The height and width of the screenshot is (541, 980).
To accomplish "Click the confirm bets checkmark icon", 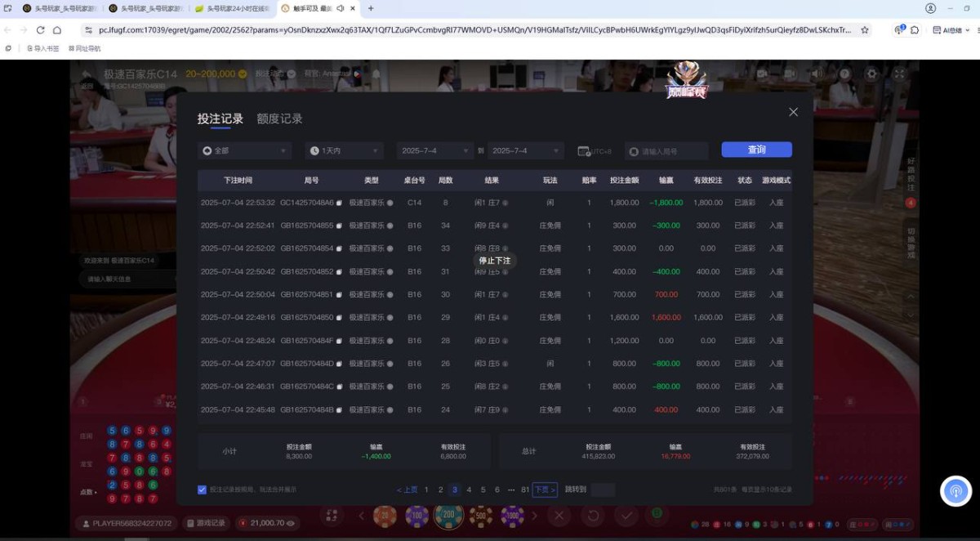I will tap(627, 516).
